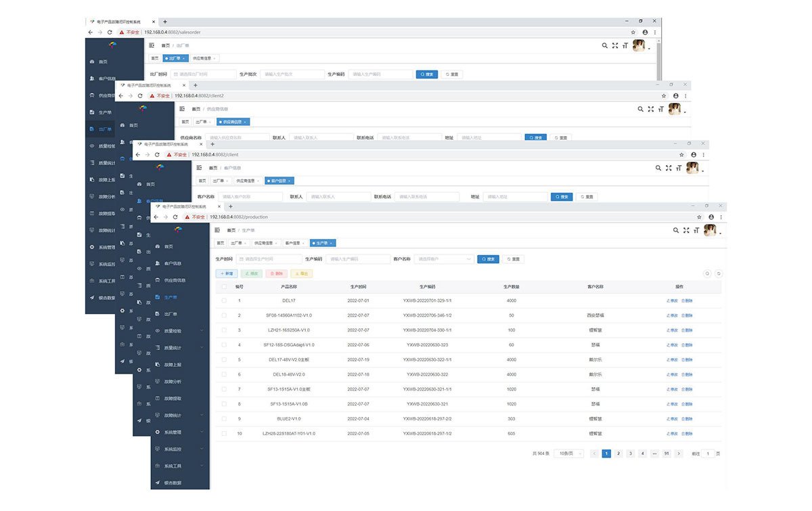812x511 pixels.
Task: Open a new tab in the production browser window
Action: (x=231, y=206)
